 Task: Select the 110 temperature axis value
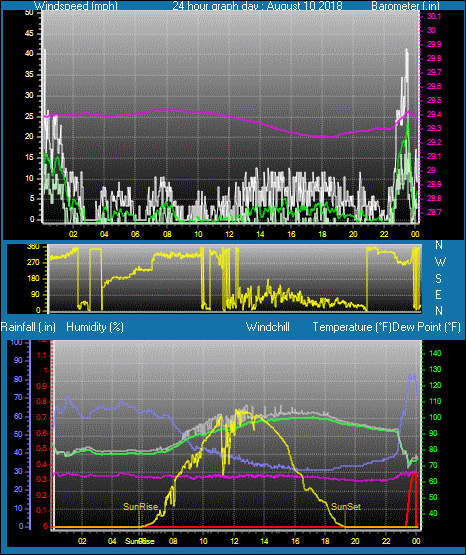(435, 401)
